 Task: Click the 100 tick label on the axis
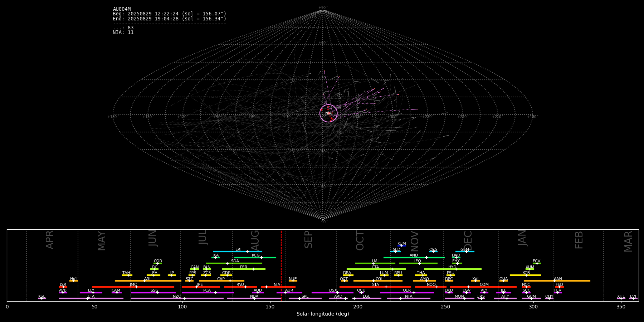tap(182, 307)
